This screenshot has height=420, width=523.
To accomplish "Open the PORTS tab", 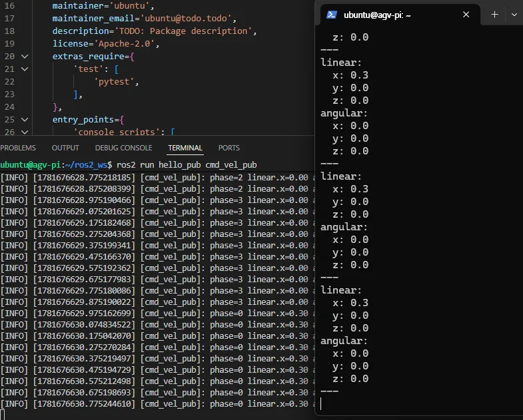I will 229,148.
